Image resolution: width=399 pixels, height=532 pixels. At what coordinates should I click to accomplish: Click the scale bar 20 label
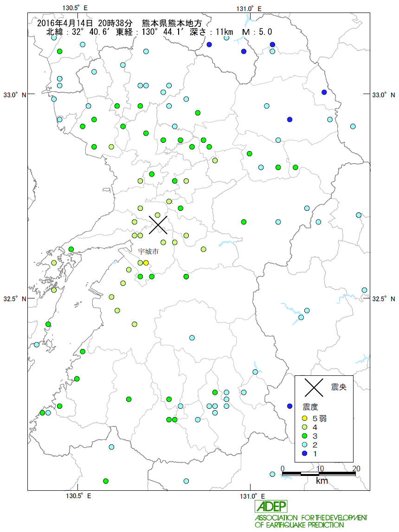point(356,468)
